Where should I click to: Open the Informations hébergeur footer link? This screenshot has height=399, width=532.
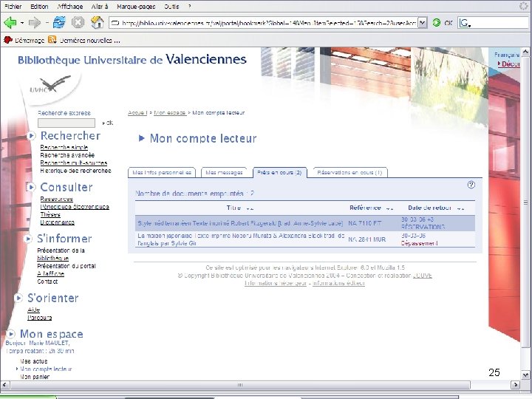pos(276,283)
